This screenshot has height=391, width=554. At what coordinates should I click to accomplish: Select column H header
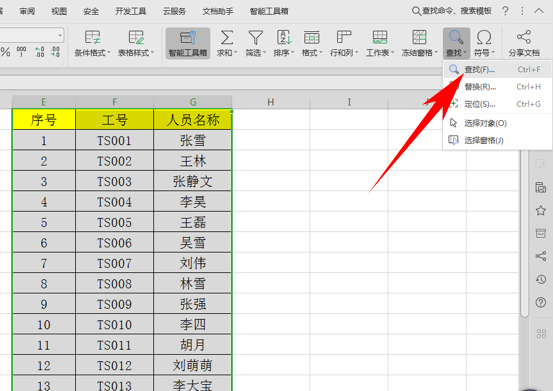coord(271,102)
